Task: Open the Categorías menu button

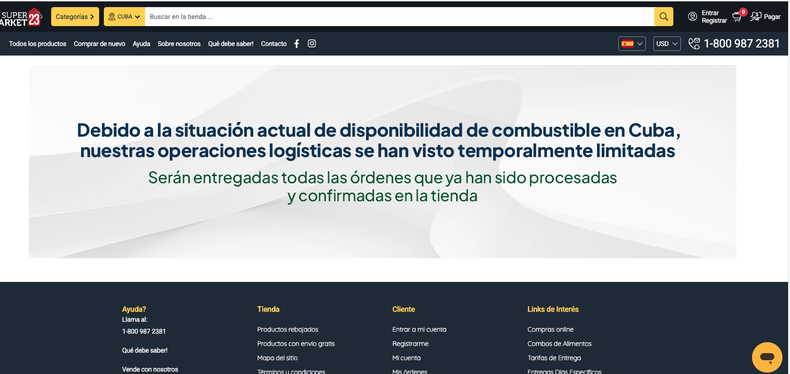Action: pos(75,17)
